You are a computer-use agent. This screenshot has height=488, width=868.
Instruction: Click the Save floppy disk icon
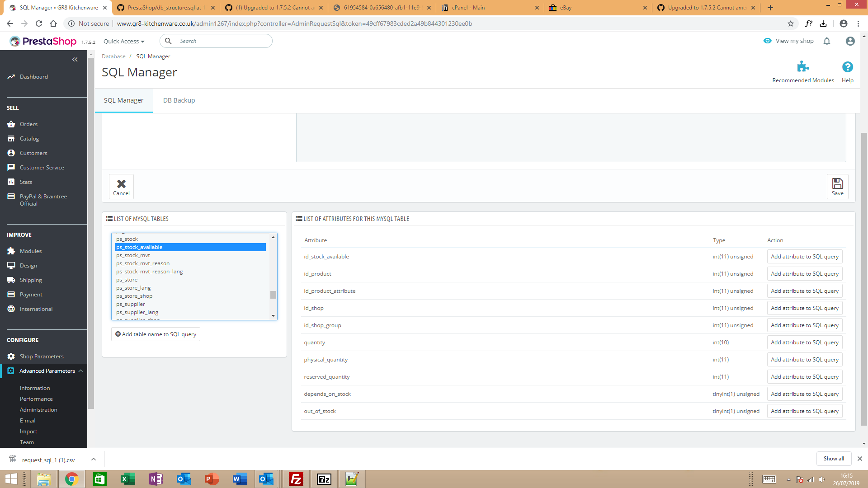[837, 183]
